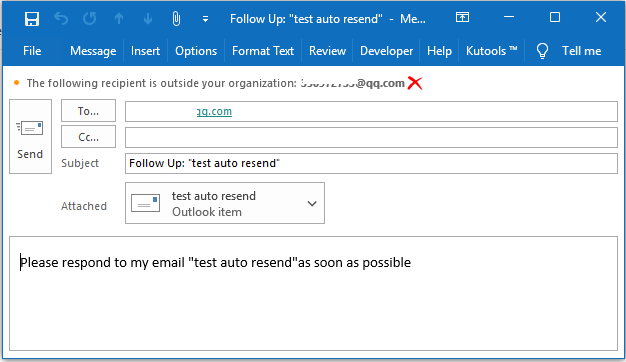Go to previous item with up arrow
Image resolution: width=626 pixels, height=362 pixels.
(x=119, y=18)
